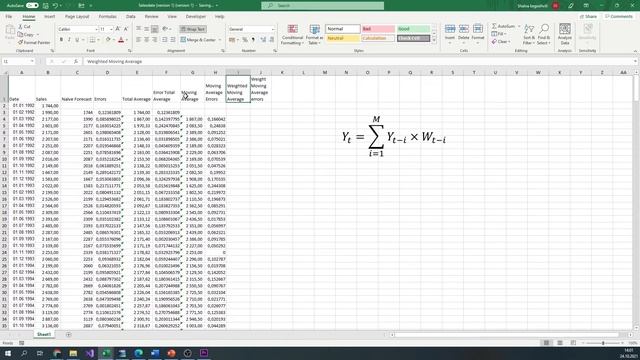
Task: Select the Sheet1 tab
Action: point(44,335)
